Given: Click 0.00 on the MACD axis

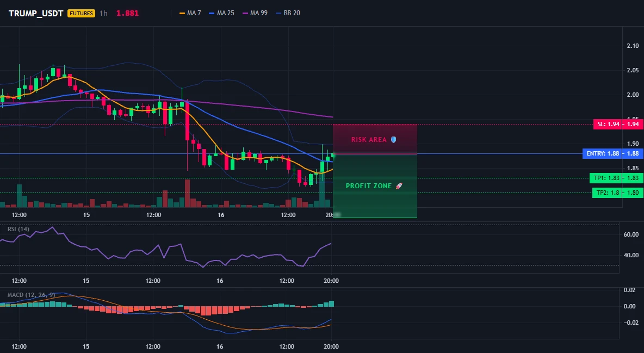Looking at the screenshot, I should pyautogui.click(x=629, y=306).
